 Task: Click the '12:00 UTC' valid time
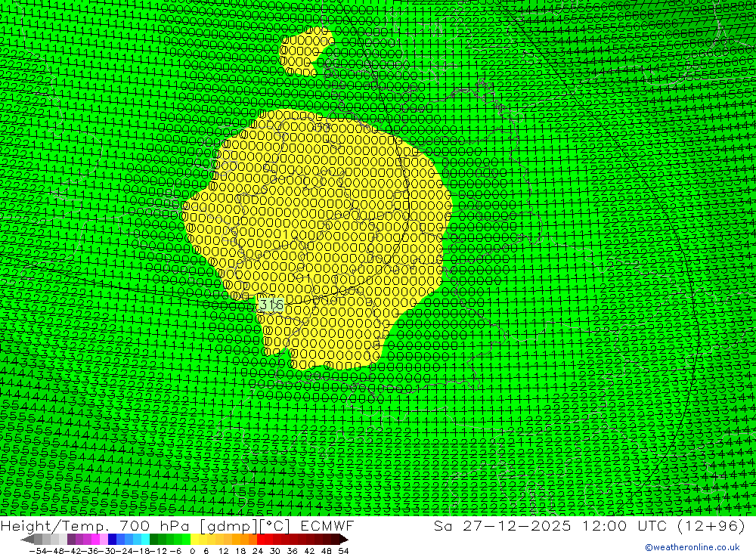[x=624, y=526]
